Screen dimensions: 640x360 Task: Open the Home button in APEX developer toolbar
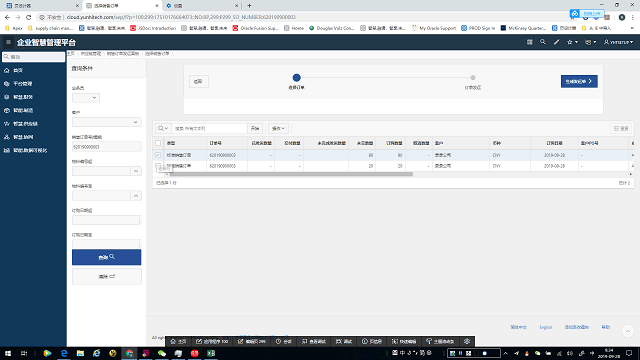pos(178,341)
